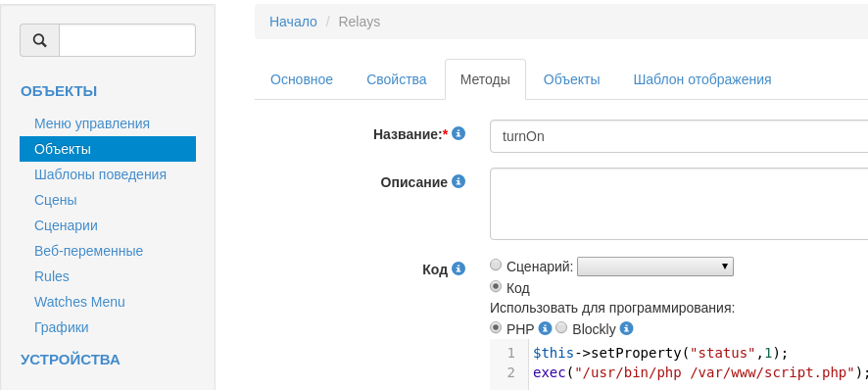Follow the Начало breadcrumb link
Viewport: 868px width, 390px height.
293,22
